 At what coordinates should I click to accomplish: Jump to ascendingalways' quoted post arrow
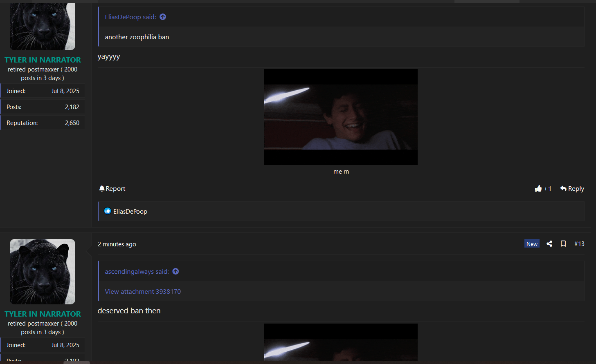(175, 271)
